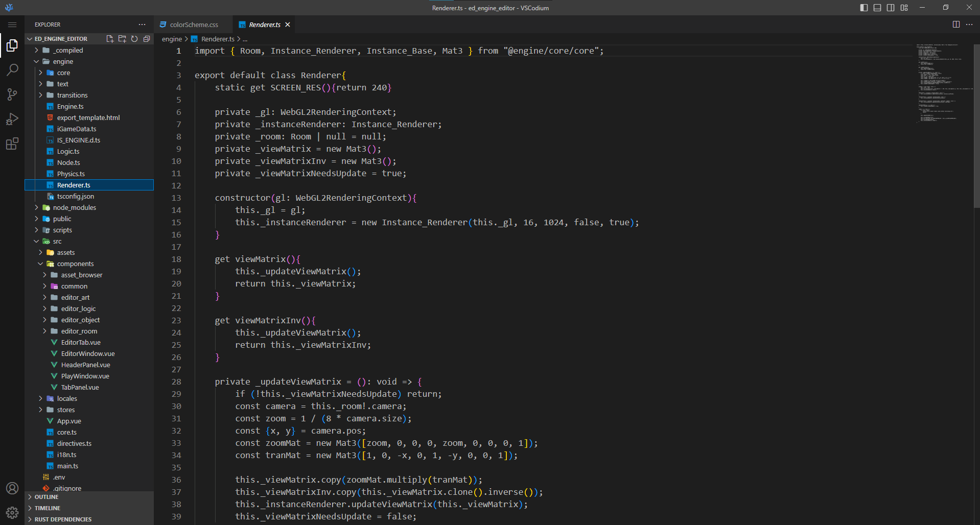
Task: Expand the _compiled folder
Action: point(89,50)
